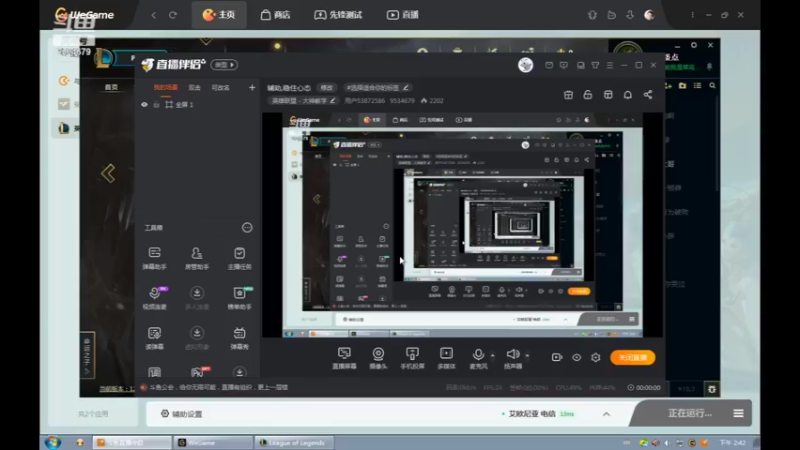Click the stream preview thumbnail

(x=462, y=225)
